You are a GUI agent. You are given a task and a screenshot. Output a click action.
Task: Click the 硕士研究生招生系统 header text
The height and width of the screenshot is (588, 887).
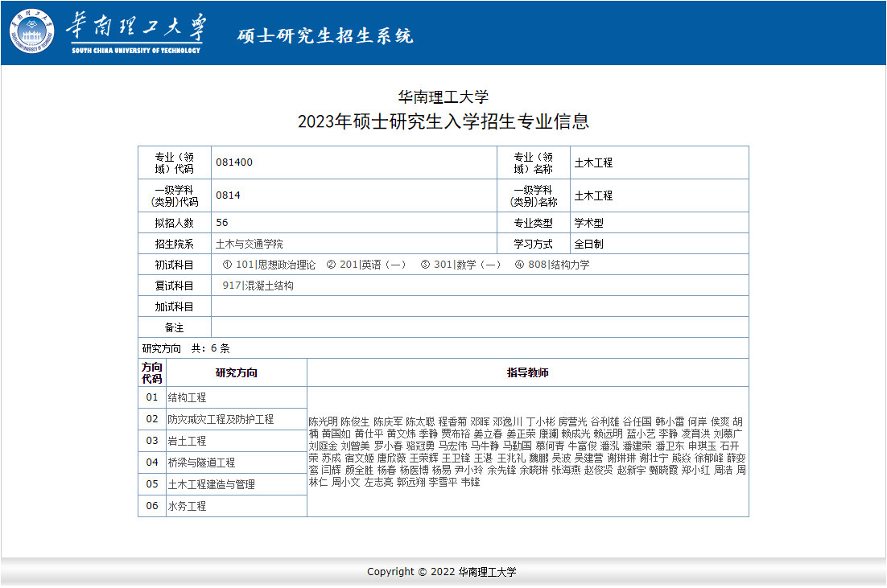[325, 35]
